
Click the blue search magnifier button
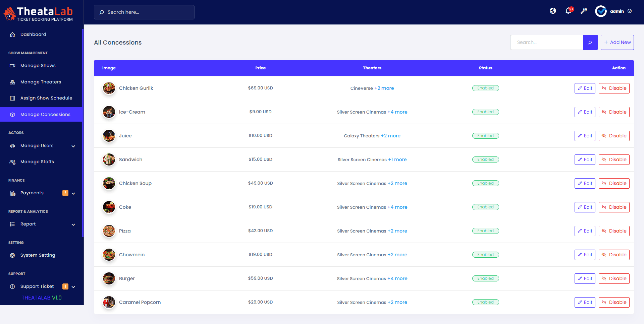[x=590, y=42]
